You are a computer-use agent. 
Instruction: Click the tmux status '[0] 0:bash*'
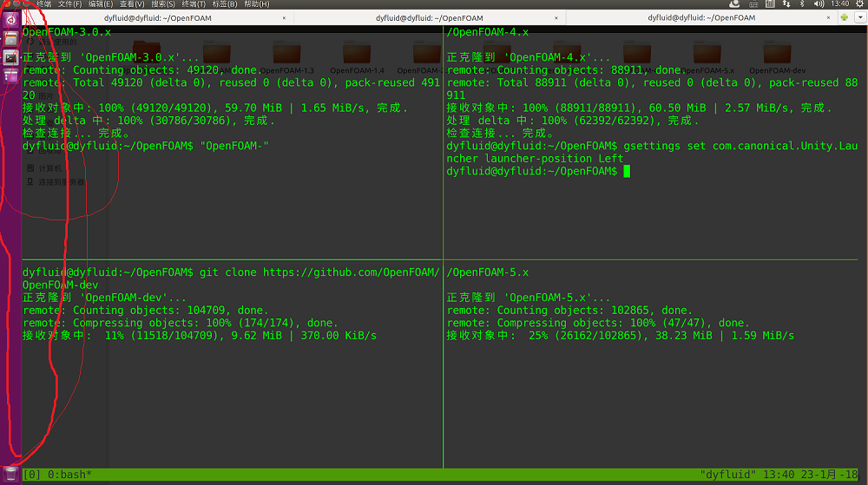pos(57,475)
